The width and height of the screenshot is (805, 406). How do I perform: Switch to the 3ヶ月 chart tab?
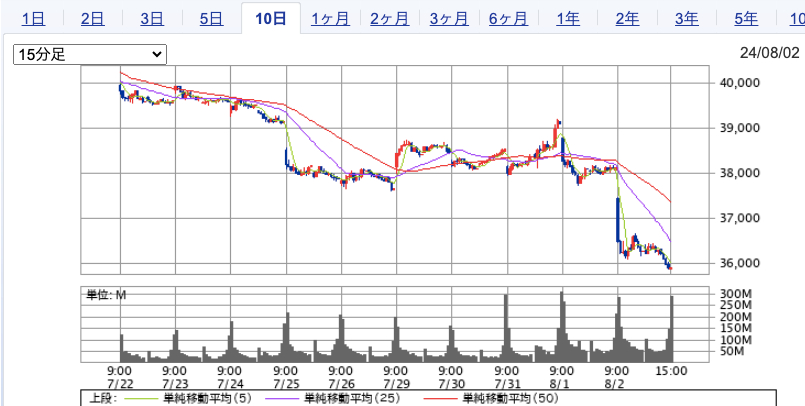point(449,20)
